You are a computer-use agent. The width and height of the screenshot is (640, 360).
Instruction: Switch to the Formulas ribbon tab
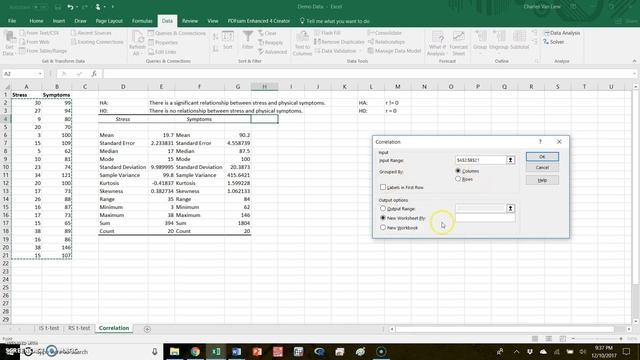click(x=142, y=21)
